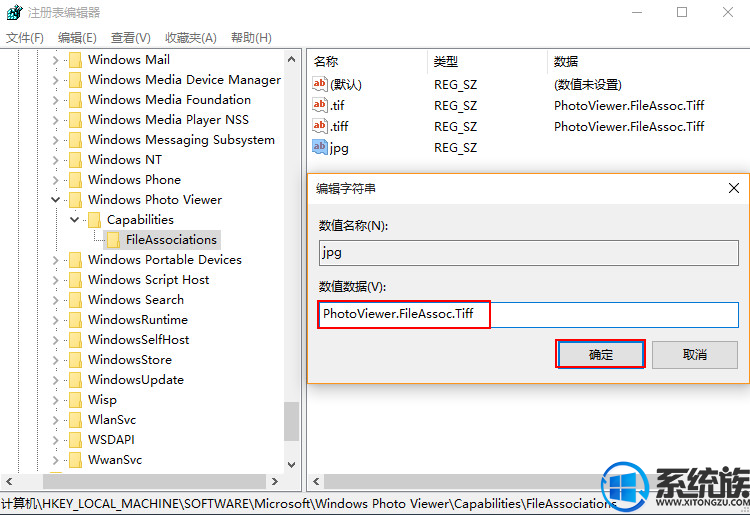Close the 编辑字符串 dialog
750x515 pixels.
point(734,188)
